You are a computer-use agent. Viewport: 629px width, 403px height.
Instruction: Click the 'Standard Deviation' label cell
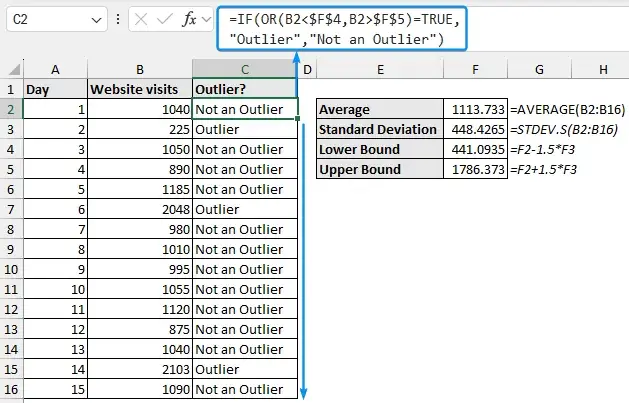coord(380,129)
